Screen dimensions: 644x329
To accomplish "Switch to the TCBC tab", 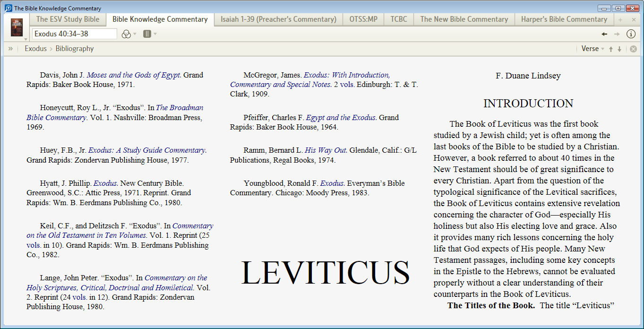I will click(x=399, y=19).
